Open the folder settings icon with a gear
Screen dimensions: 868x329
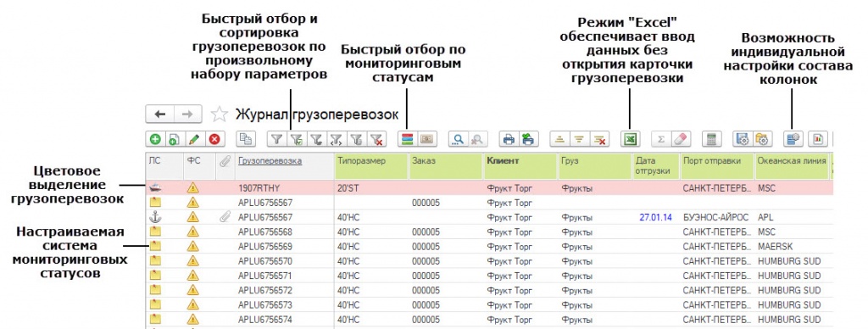pos(762,140)
